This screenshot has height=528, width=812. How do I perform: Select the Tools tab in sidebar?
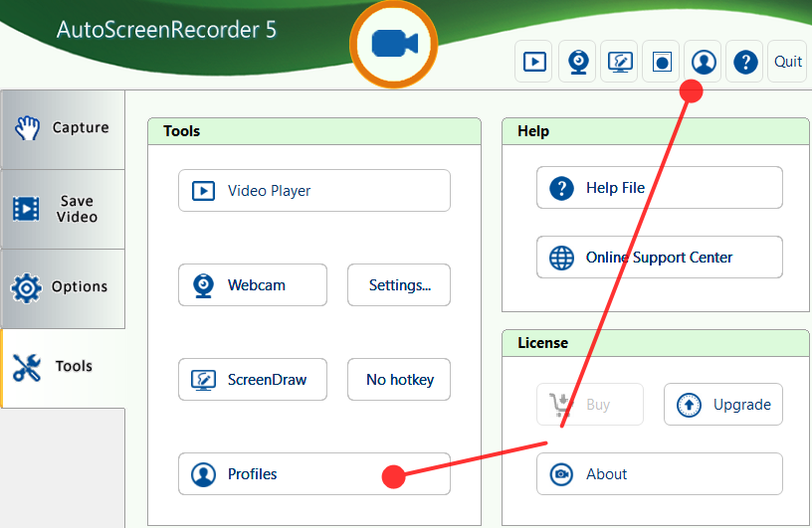tap(63, 367)
